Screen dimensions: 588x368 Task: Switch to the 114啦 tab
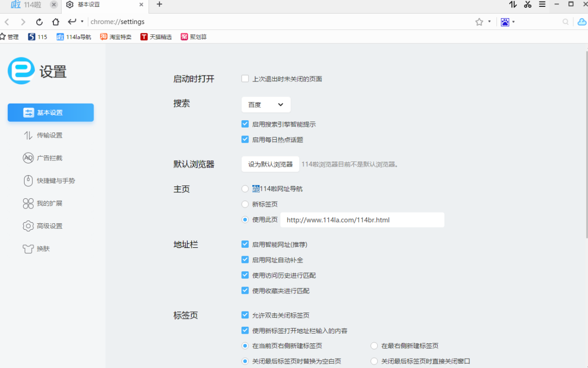point(29,5)
